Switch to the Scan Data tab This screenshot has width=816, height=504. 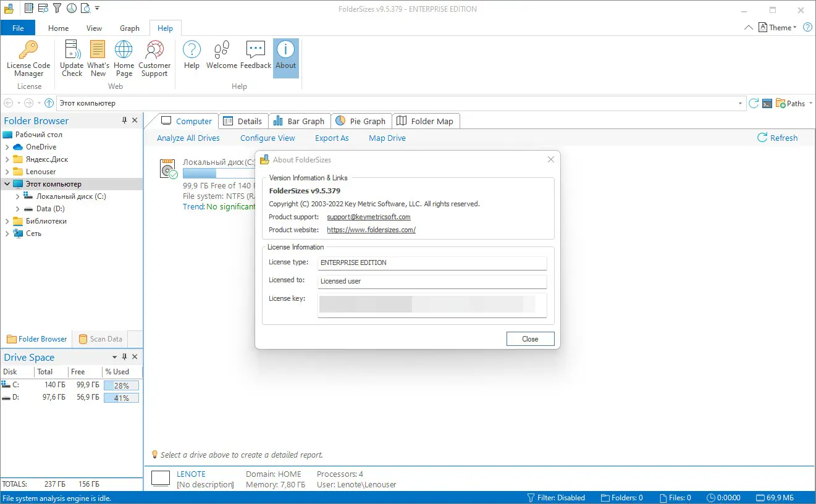point(101,338)
